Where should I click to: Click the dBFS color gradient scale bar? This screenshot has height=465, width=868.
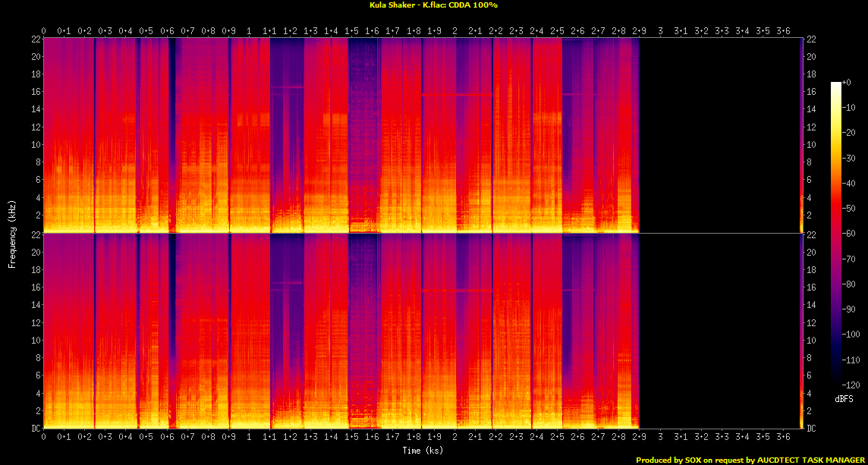(x=836, y=233)
